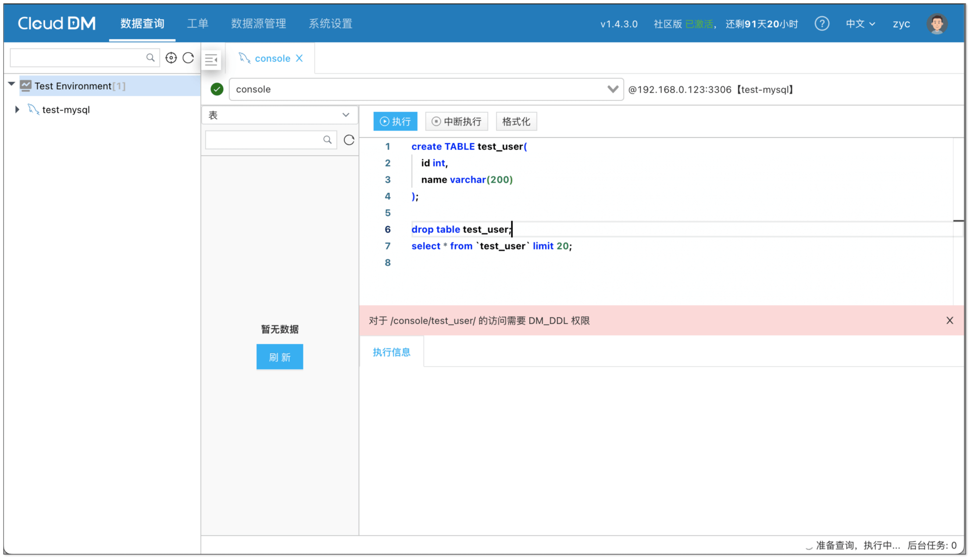Screen dimensions: 971x560
Task: Click the 执行信息 result tab
Action: [391, 352]
